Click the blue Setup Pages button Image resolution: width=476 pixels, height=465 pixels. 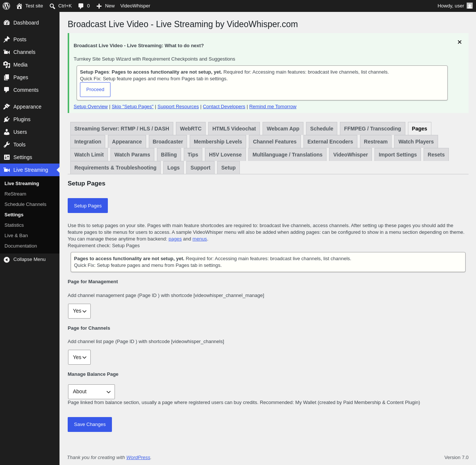[x=88, y=206]
